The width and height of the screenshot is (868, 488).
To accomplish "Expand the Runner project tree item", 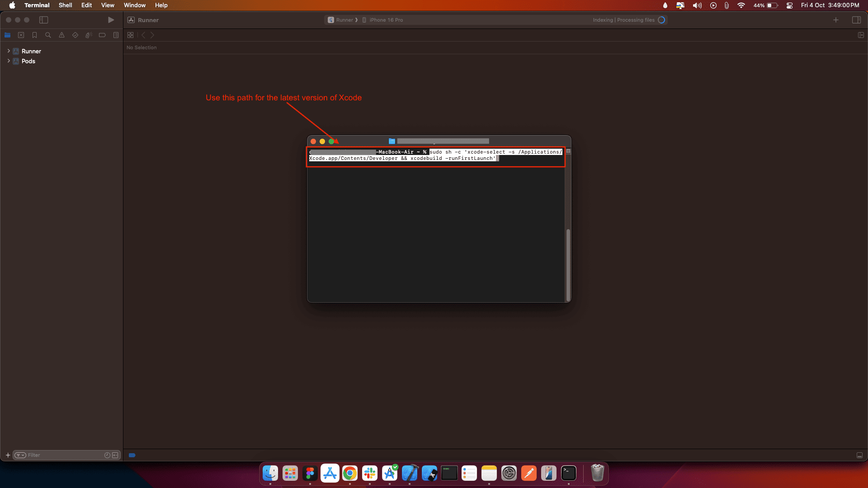I will [9, 51].
